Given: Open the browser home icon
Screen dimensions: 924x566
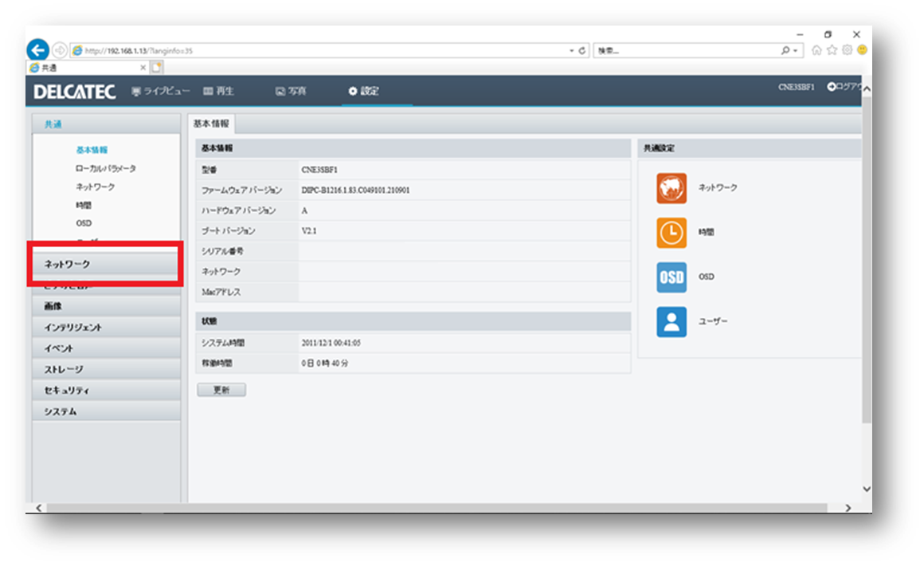Looking at the screenshot, I should pyautogui.click(x=816, y=50).
